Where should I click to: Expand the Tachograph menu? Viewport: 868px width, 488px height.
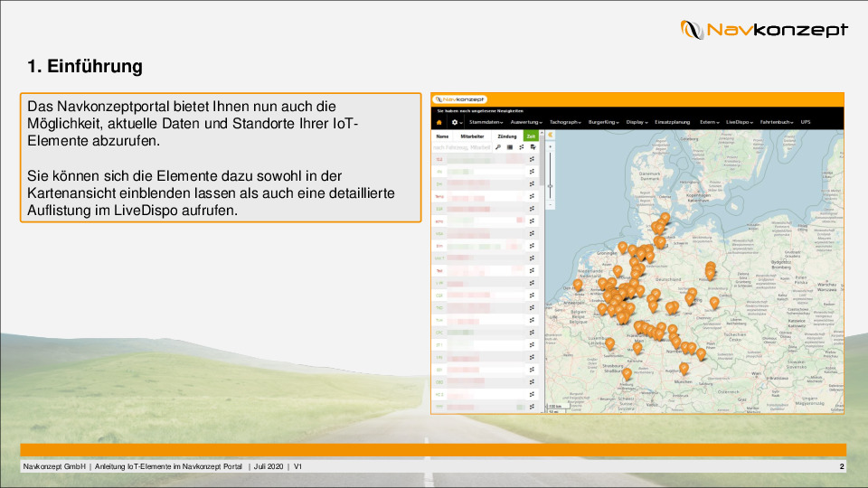pos(564,122)
